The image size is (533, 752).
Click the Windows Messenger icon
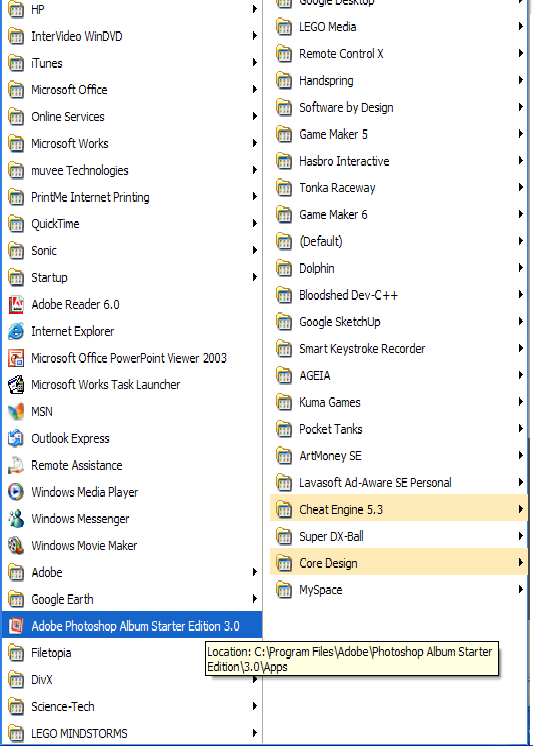point(16,519)
